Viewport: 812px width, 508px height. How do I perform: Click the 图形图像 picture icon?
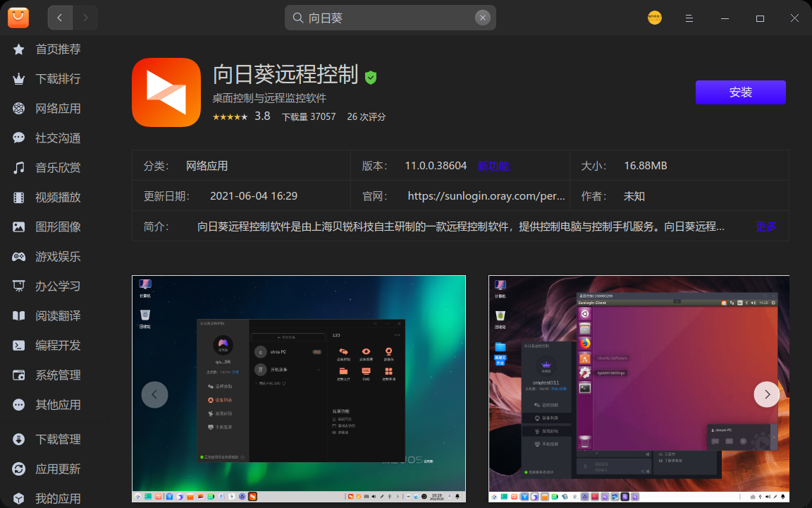pyautogui.click(x=18, y=226)
